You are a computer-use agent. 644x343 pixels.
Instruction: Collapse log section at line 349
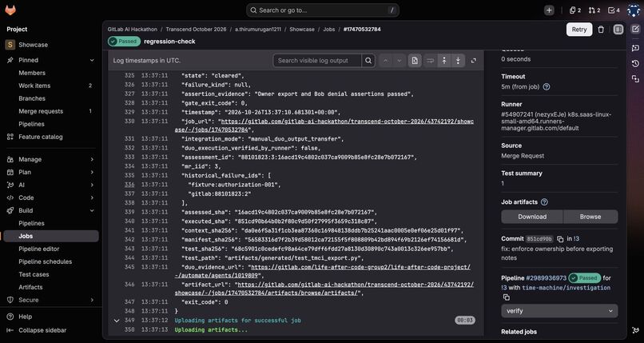click(x=117, y=321)
